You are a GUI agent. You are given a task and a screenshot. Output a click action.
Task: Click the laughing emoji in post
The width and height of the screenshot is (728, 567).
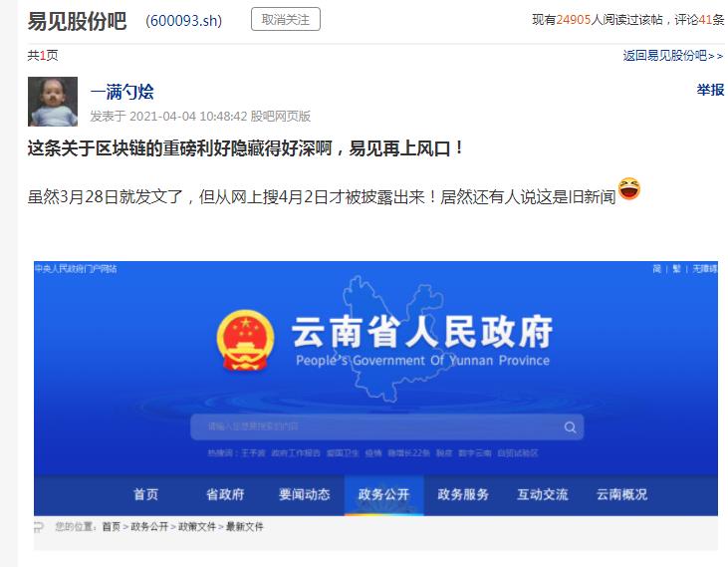coord(629,188)
